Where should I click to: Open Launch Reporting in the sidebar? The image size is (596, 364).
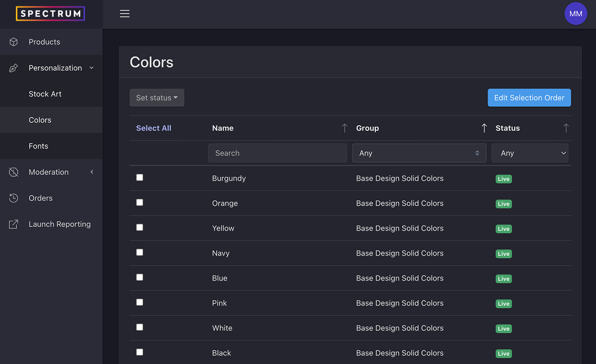(52, 225)
